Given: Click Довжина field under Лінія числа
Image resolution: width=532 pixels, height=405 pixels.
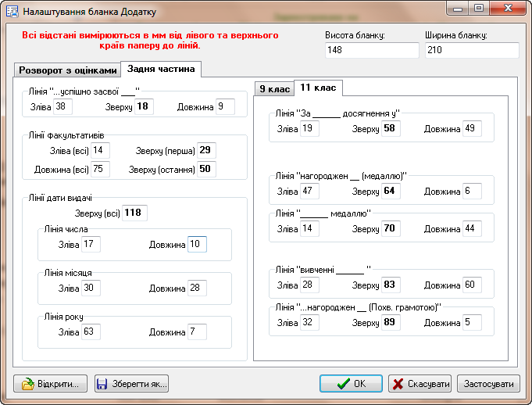Looking at the screenshot, I should click(197, 245).
